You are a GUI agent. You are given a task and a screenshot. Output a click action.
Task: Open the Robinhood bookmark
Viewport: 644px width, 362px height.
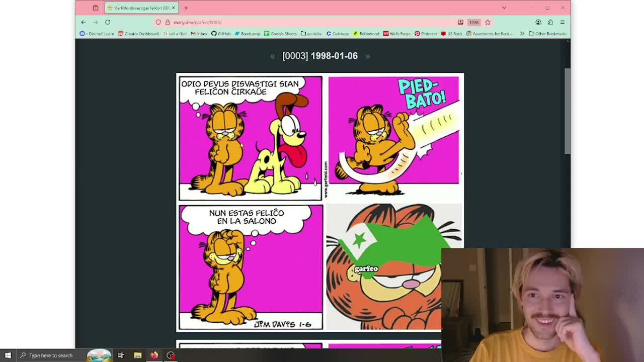[366, 34]
